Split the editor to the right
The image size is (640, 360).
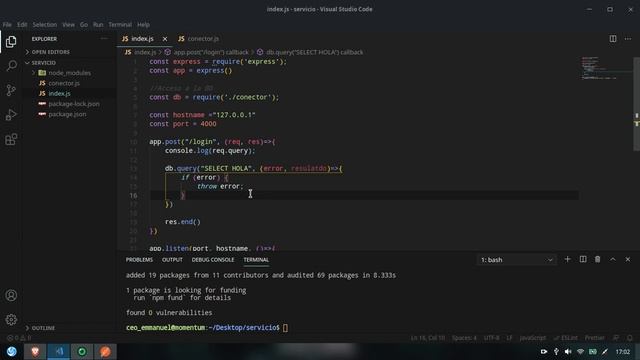pyautogui.click(x=613, y=39)
